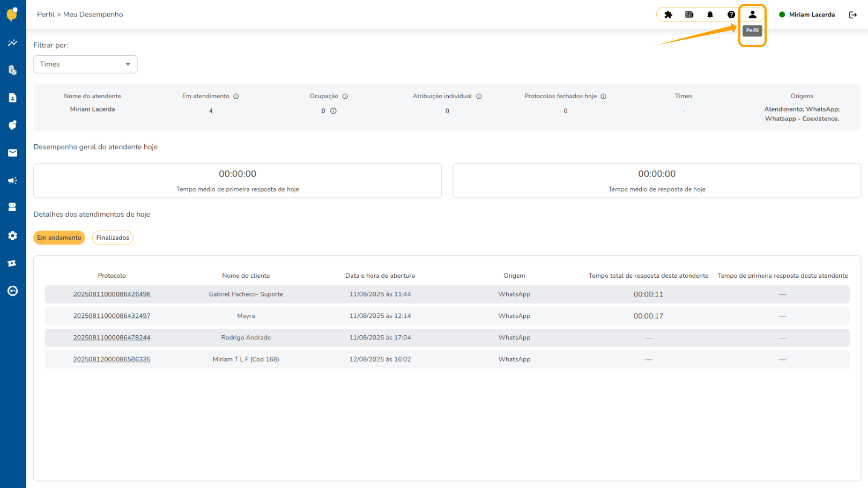Open the robot chatbot sidebar icon
Viewport: 868px width, 488px height.
pyautogui.click(x=12, y=207)
